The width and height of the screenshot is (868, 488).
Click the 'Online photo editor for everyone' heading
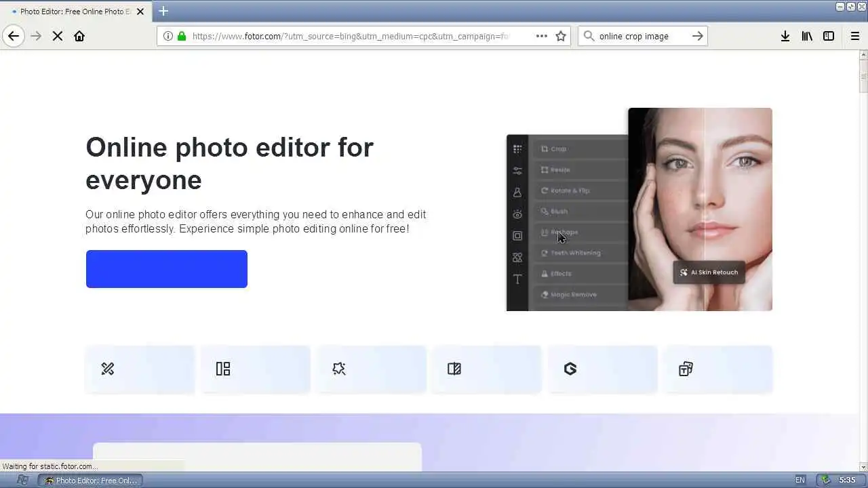point(229,163)
